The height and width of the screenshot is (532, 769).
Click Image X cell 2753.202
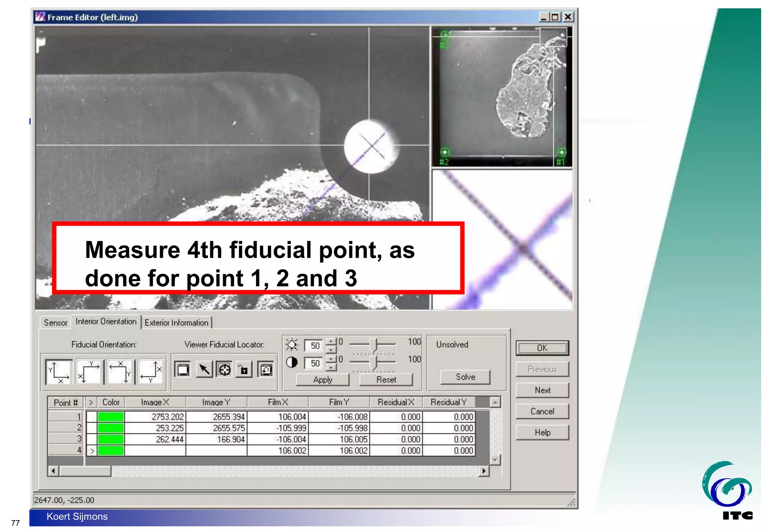(155, 417)
